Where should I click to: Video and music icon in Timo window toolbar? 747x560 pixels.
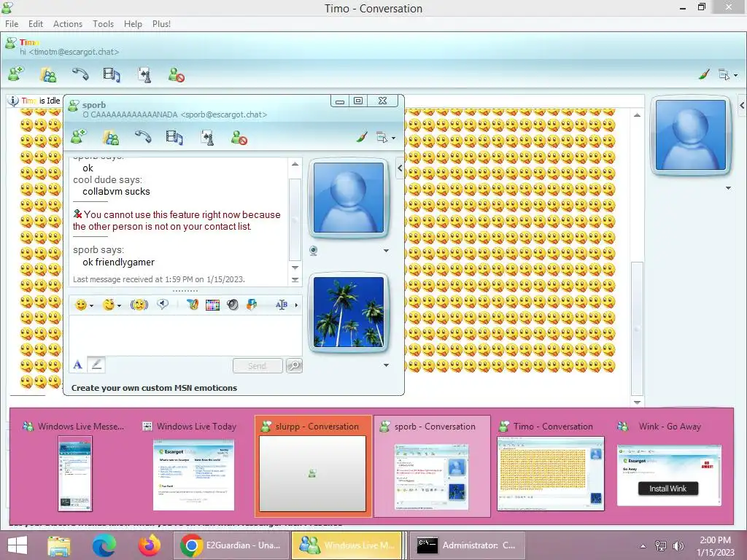click(x=112, y=75)
